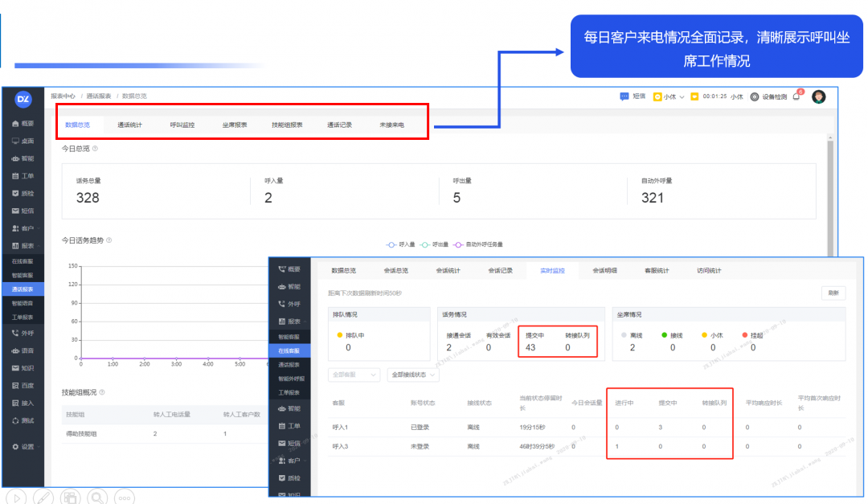Click the help icon beside 今日总览
868x504 pixels.
(96, 149)
